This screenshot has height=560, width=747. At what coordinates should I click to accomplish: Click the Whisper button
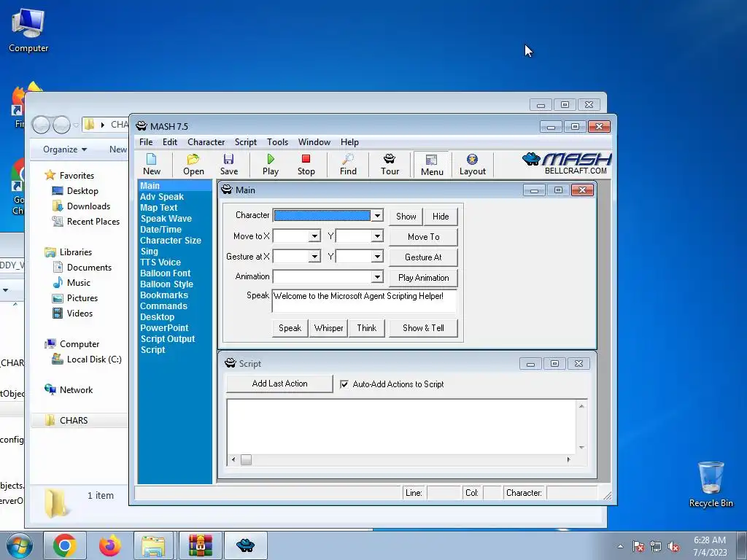pos(329,328)
